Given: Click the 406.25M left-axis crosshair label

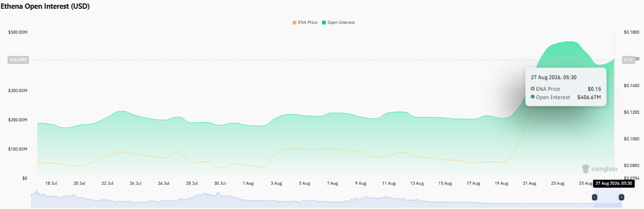Looking at the screenshot, I should click(18, 60).
